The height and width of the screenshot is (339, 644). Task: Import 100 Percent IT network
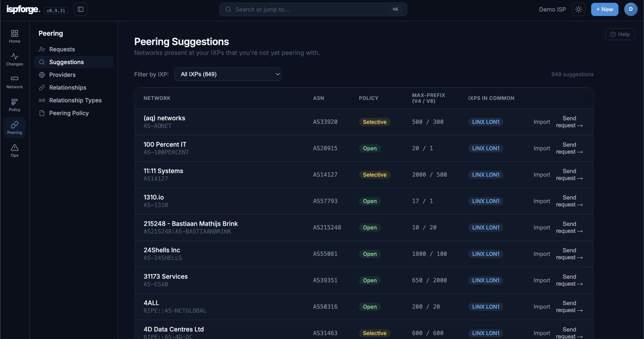click(542, 148)
